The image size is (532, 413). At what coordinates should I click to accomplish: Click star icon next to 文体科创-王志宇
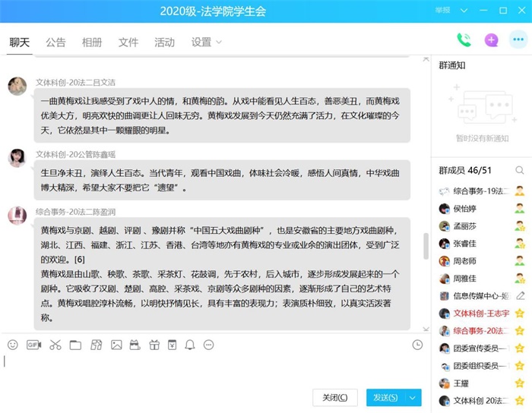click(519, 313)
